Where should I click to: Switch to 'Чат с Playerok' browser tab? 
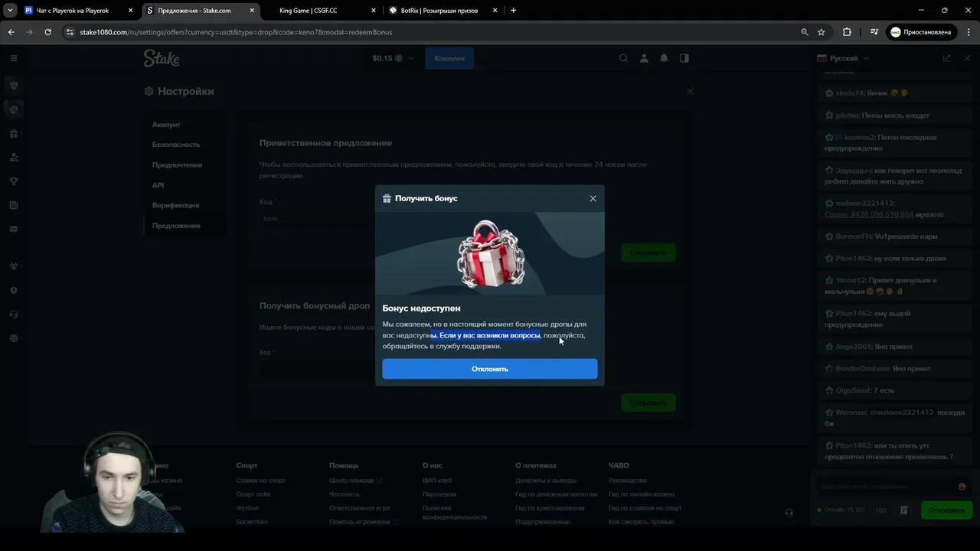click(72, 11)
